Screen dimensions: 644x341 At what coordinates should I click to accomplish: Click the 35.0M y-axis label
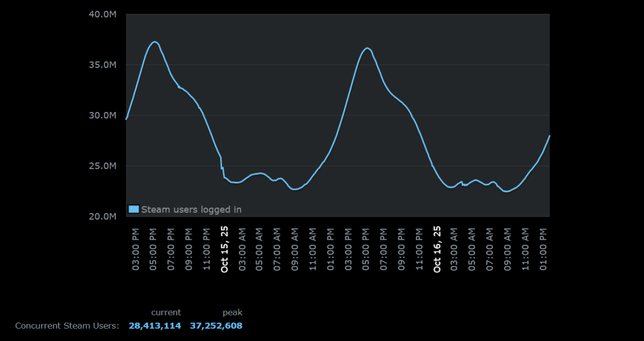102,65
